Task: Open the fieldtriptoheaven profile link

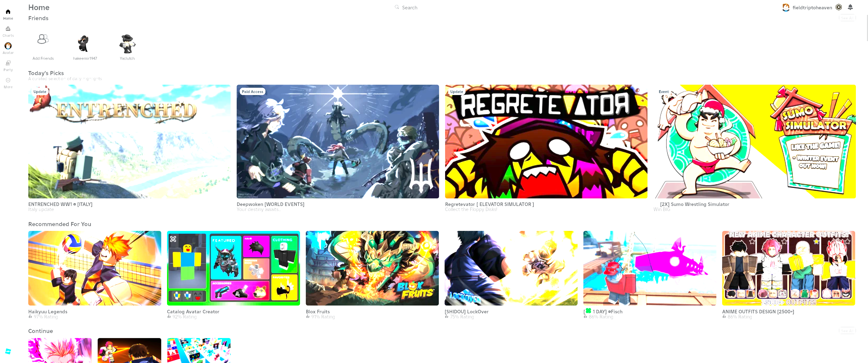Action: click(812, 7)
